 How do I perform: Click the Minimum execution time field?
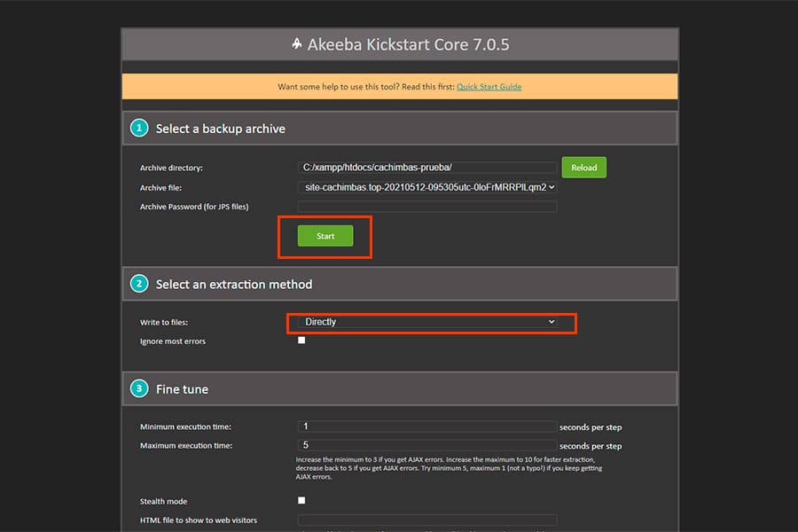pyautogui.click(x=427, y=426)
